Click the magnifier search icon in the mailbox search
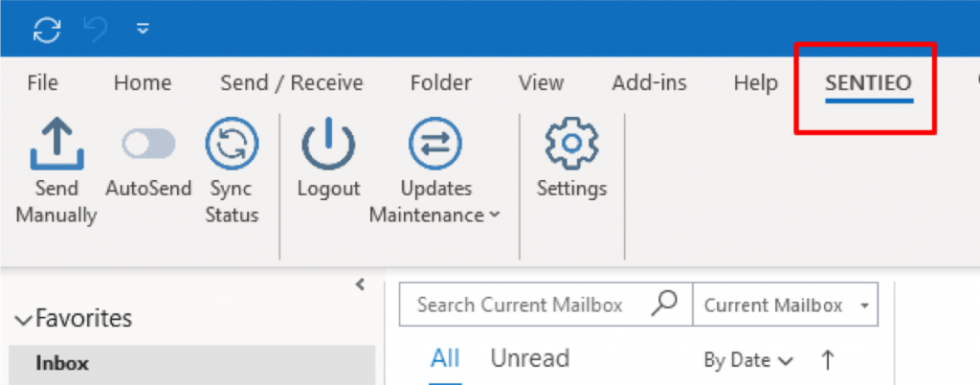This screenshot has width=980, height=385. 664,304
